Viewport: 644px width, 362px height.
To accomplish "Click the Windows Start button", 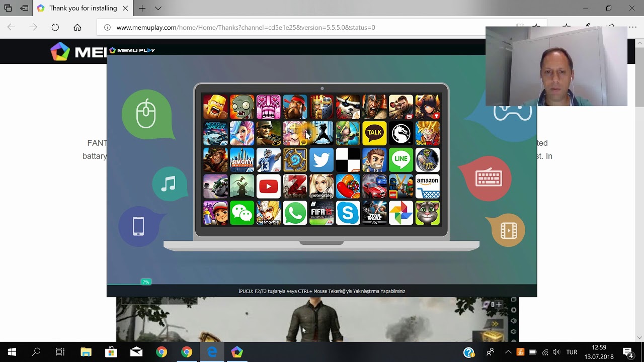I will (12, 352).
